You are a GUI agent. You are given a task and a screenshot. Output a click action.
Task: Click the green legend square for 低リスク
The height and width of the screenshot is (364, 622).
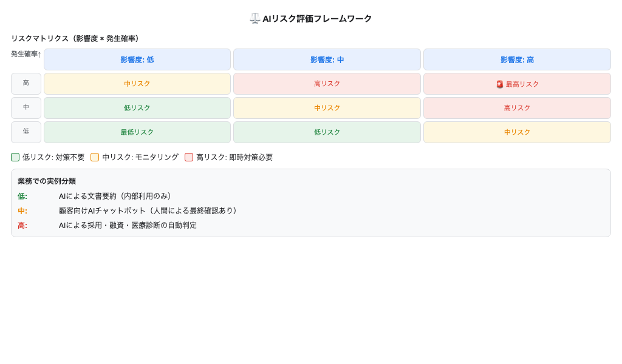15,157
